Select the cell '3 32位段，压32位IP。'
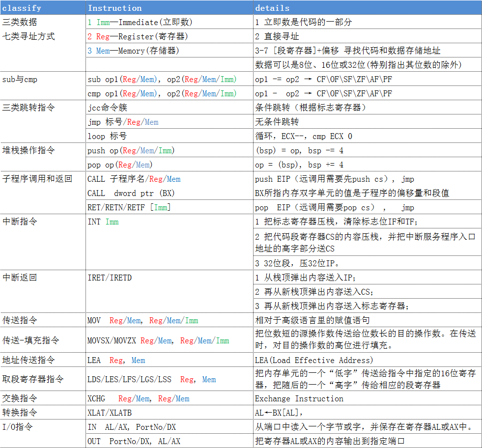The height and width of the screenshot is (448, 482). pyautogui.click(x=368, y=263)
